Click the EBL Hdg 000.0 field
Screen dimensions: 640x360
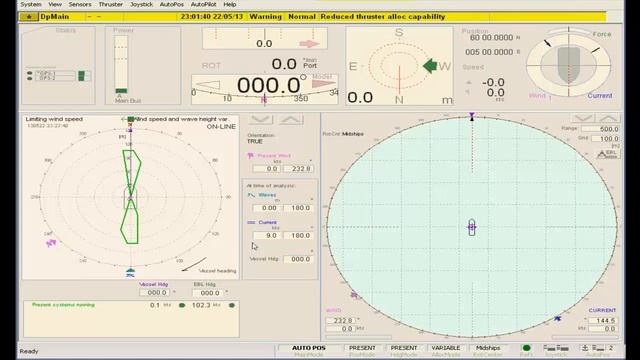tap(207, 293)
